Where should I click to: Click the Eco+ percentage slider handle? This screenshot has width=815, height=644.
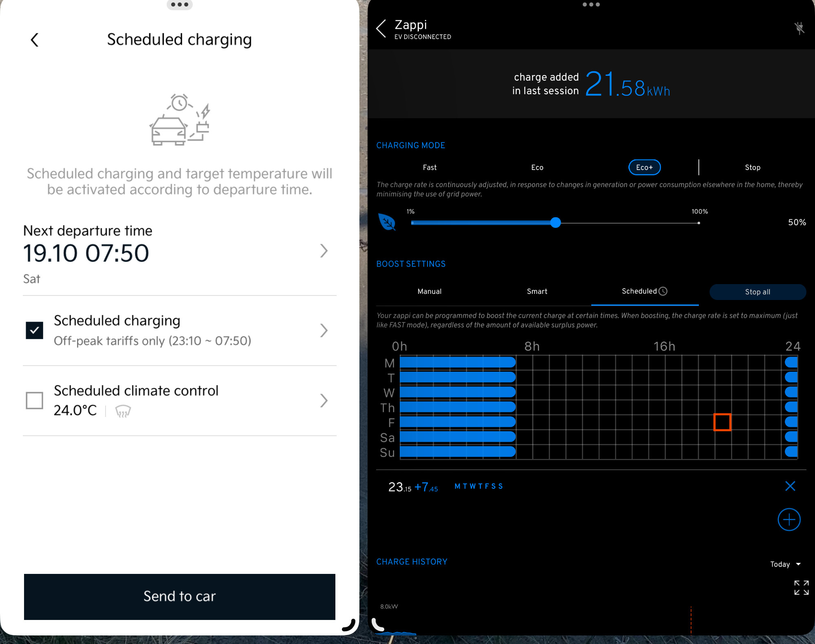[555, 223]
